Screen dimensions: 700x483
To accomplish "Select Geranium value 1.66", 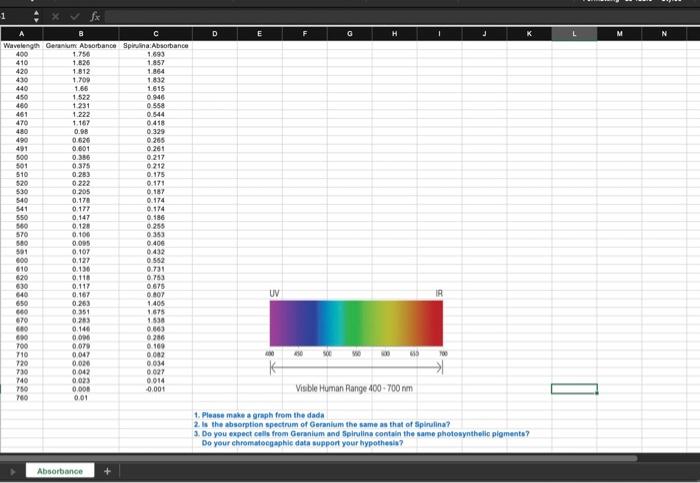I will pos(81,88).
